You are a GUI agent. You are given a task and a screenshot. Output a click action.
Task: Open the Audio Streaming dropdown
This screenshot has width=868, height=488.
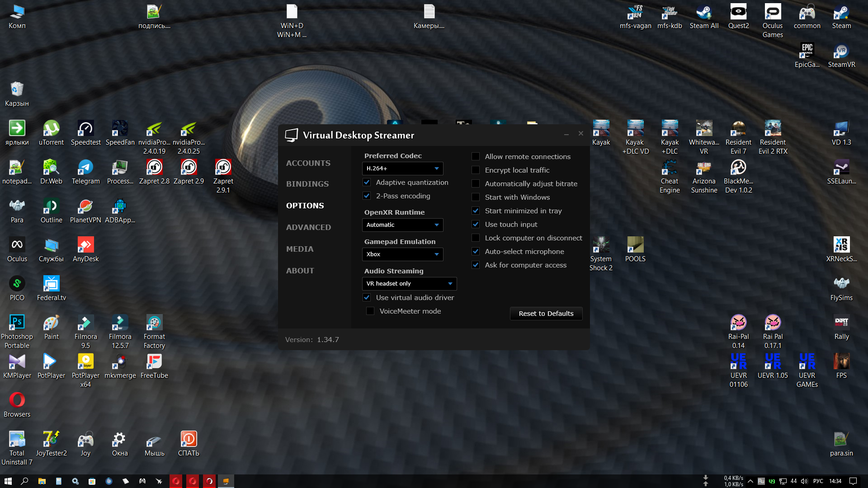click(409, 283)
